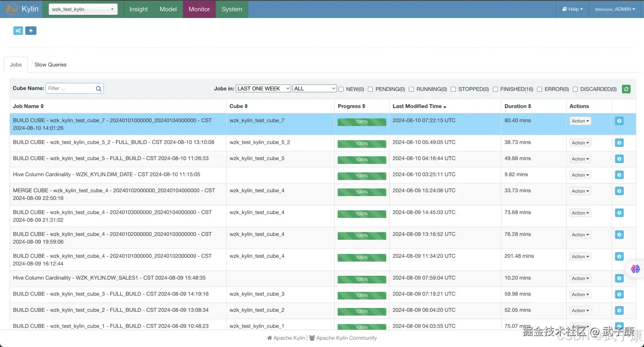Click the green refresh jobs icon
The height and width of the screenshot is (347, 644).
coord(626,89)
